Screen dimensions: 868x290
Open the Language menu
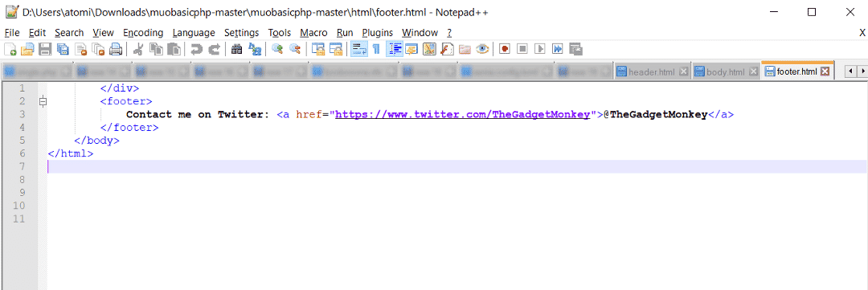(193, 33)
